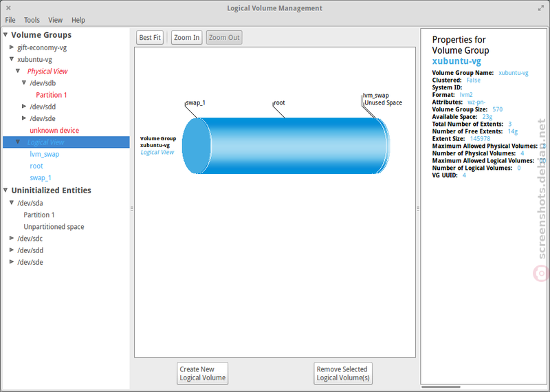Viewport: 550px width, 392px height.
Task: Collapse the Logical View node
Action: [x=18, y=142]
